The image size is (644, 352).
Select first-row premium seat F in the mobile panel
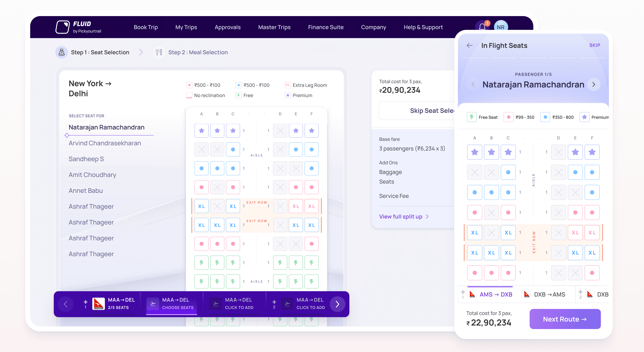(592, 152)
